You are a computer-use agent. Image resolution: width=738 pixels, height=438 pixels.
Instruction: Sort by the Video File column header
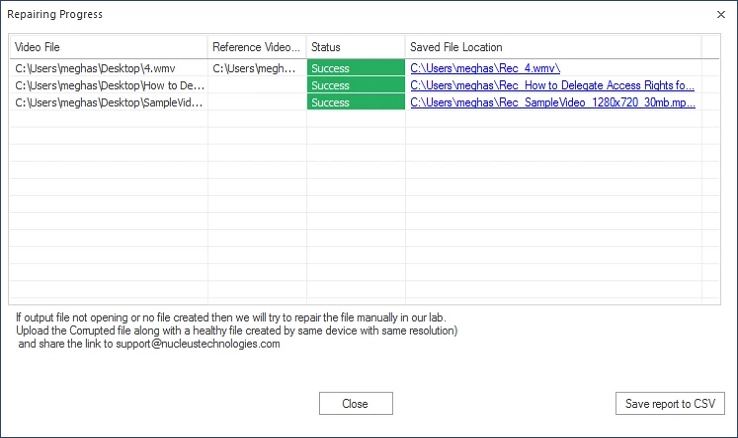point(108,47)
